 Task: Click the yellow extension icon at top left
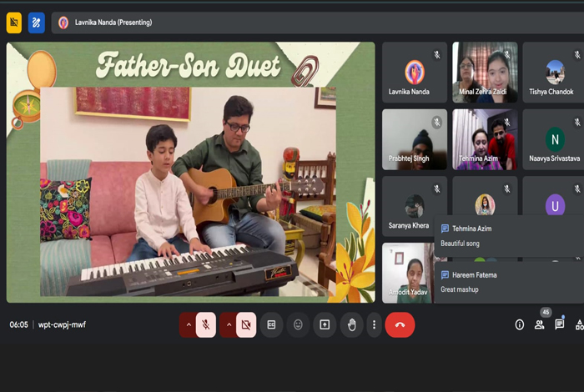click(x=14, y=23)
